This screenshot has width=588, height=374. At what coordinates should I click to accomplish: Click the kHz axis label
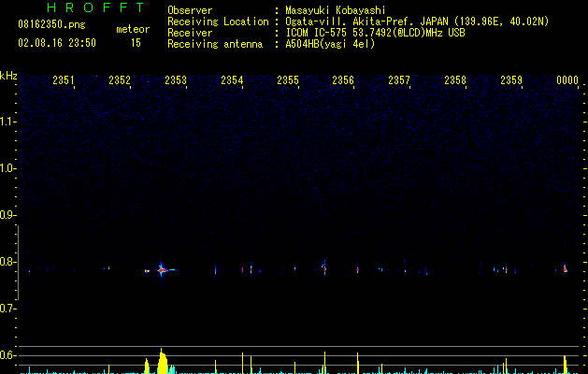(x=8, y=76)
